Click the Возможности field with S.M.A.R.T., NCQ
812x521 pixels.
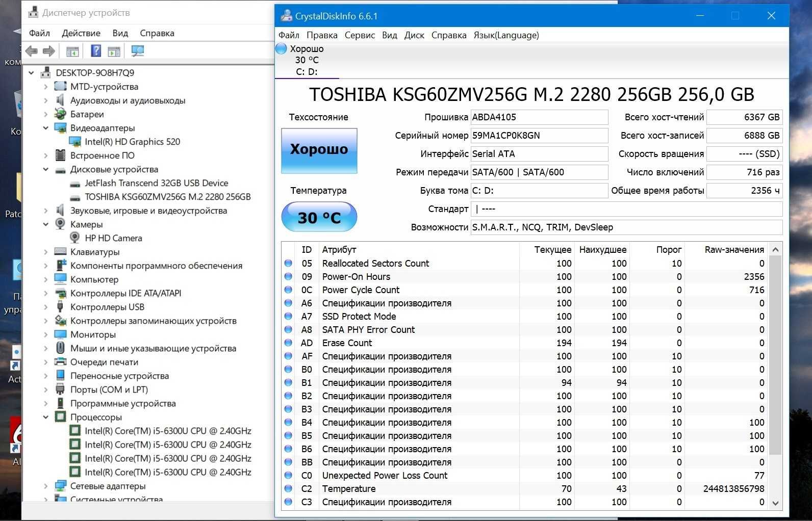[x=626, y=227]
